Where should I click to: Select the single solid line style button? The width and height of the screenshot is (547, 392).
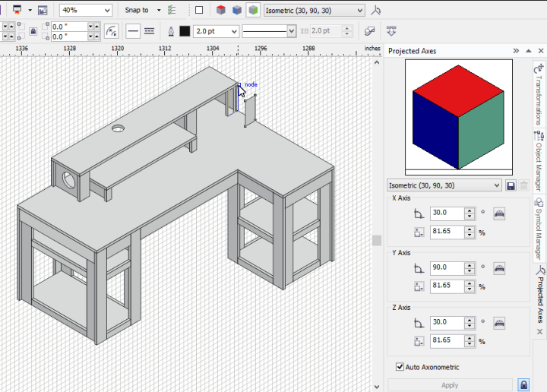133,31
